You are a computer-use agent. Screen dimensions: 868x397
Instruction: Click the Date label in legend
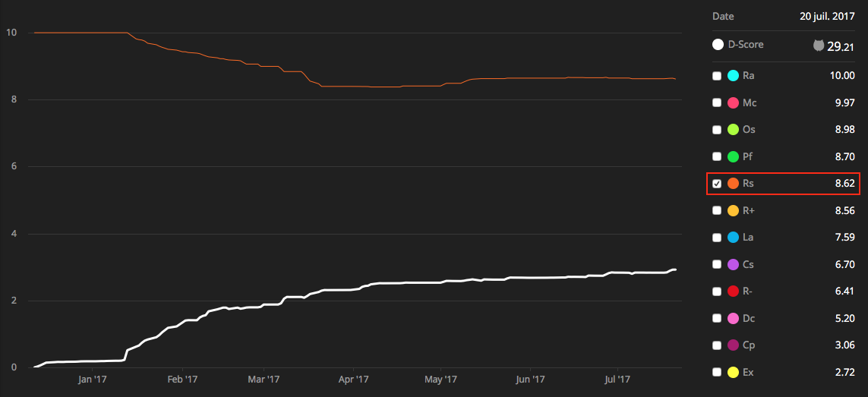(723, 16)
